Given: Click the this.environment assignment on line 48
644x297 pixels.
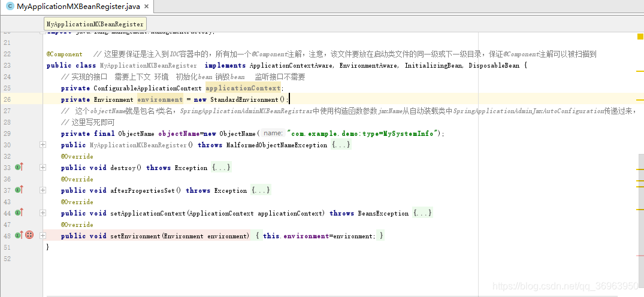Looking at the screenshot, I should click(319, 236).
